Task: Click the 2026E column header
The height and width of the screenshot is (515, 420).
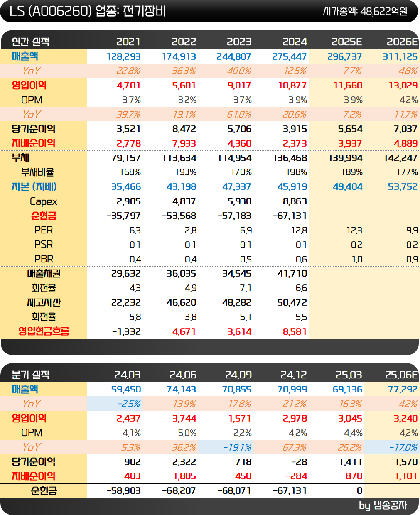Action: point(402,42)
